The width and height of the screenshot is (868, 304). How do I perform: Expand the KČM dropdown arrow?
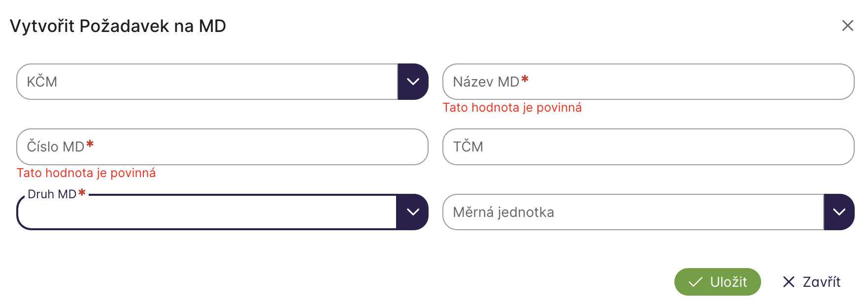point(413,82)
